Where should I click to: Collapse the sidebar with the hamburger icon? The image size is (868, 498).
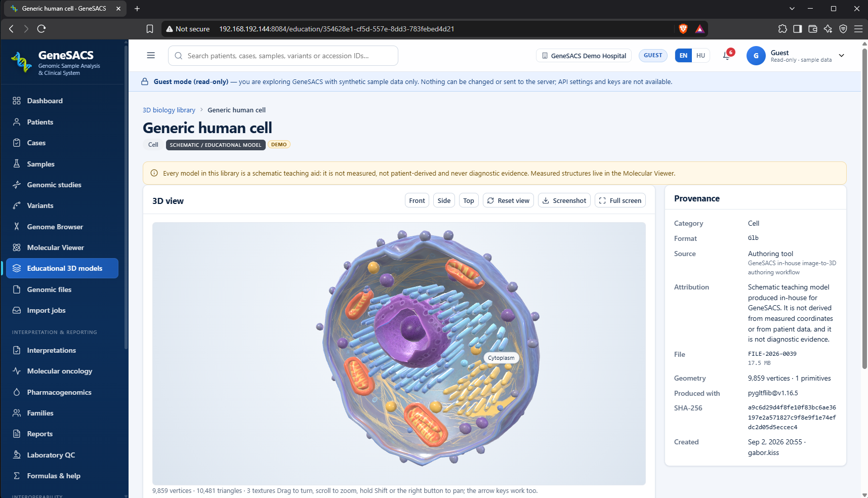click(x=151, y=56)
